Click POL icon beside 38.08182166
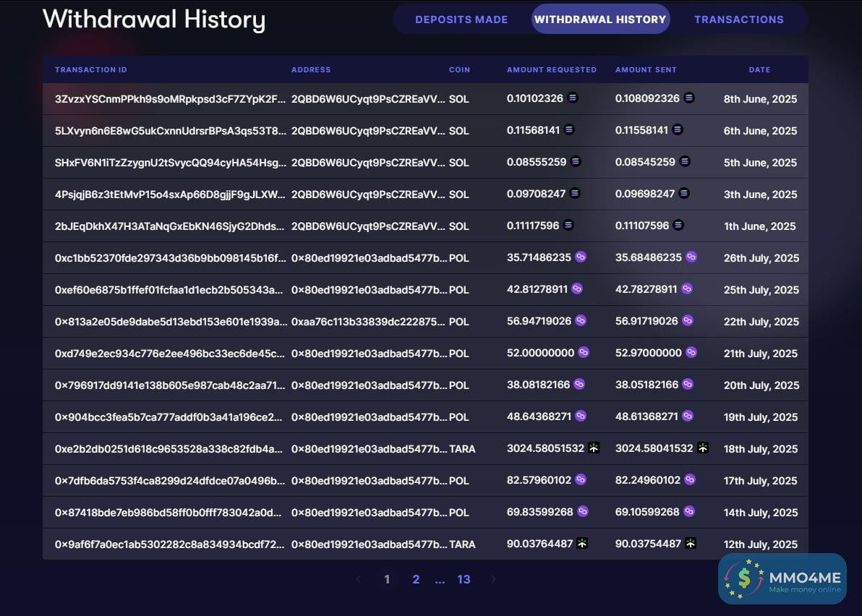The width and height of the screenshot is (862, 616). coord(579,384)
